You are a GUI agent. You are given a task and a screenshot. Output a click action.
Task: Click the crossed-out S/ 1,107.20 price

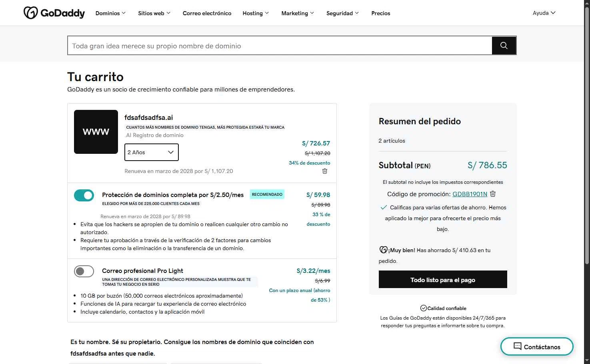318,153
